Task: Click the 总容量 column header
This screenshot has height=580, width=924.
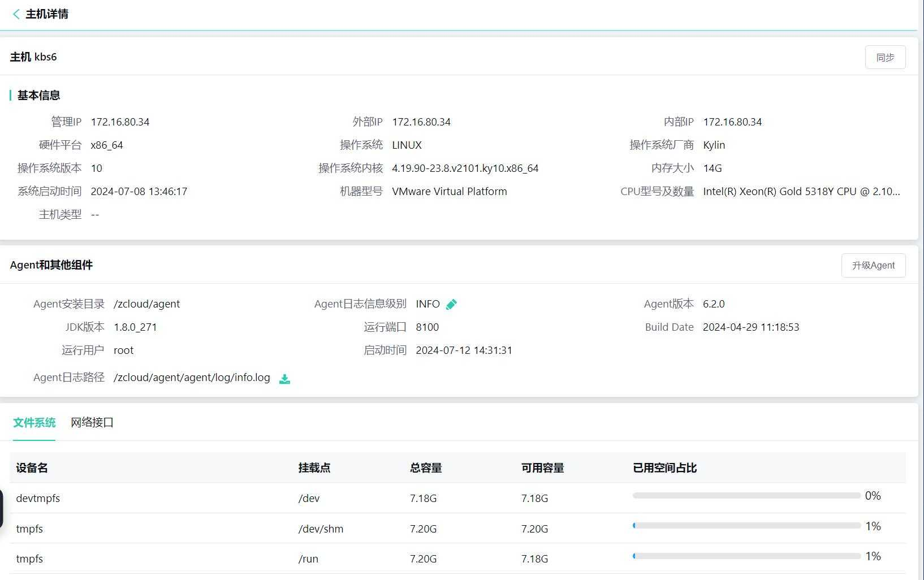Action: tap(426, 468)
